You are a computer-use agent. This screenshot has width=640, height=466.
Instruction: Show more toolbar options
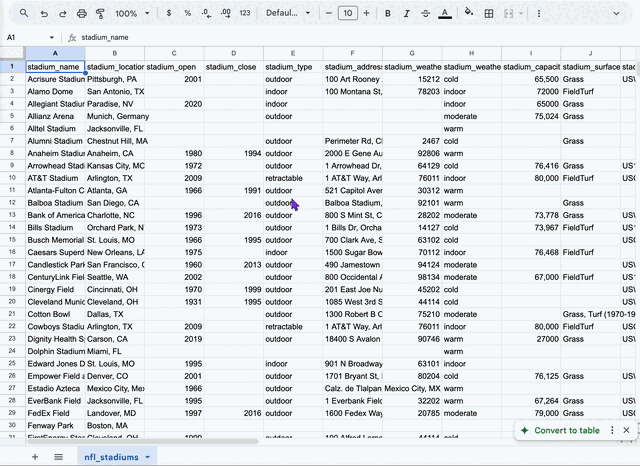[x=539, y=13]
